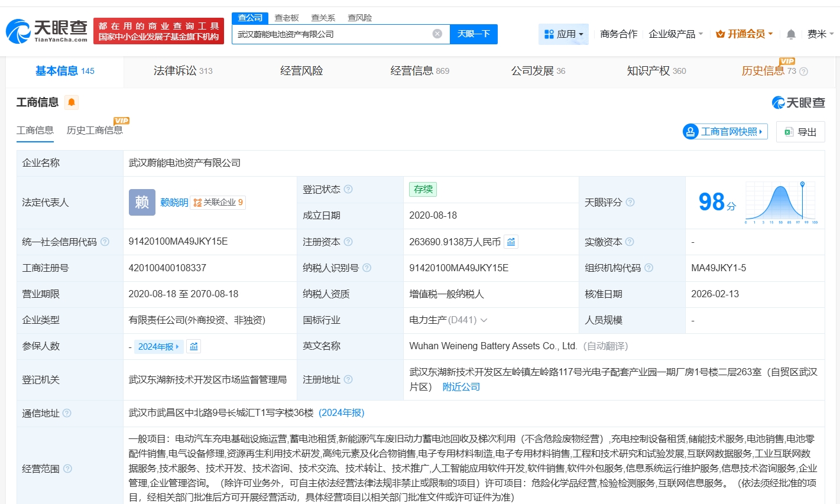Open the registered capital chart icon
The height and width of the screenshot is (504, 840).
511,242
